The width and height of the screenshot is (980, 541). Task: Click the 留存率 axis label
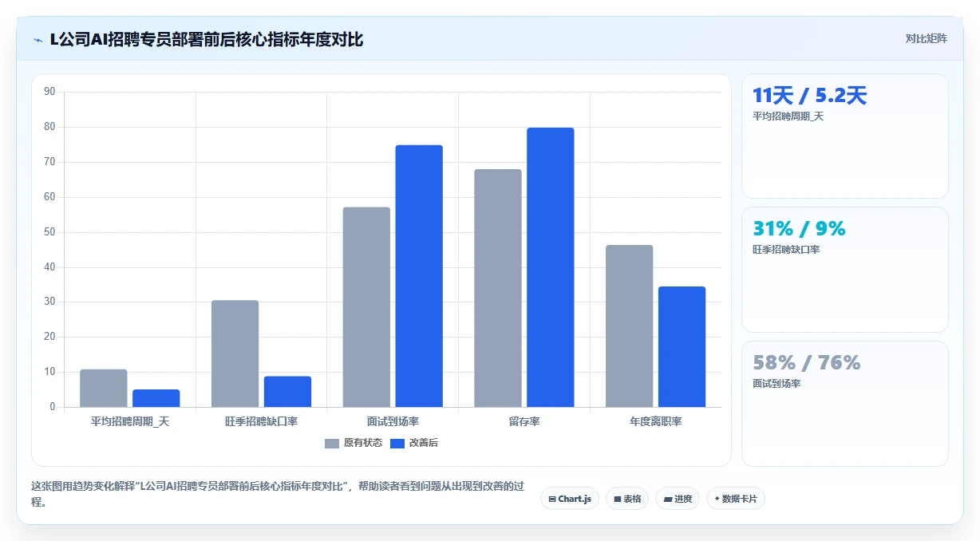pos(524,421)
